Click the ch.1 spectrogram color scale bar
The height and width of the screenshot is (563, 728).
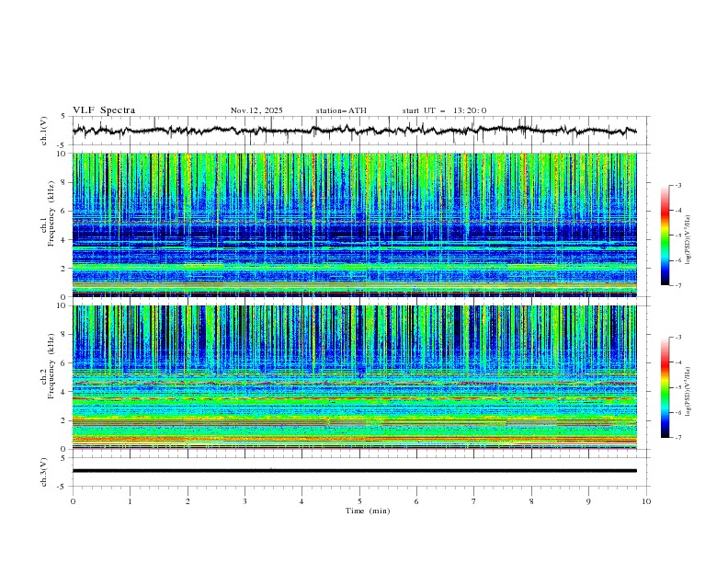665,235
